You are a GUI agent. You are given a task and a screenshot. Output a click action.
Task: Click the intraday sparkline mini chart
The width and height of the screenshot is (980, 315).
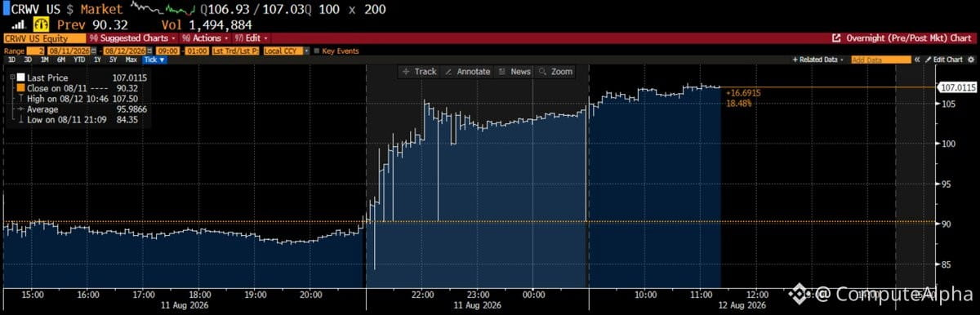point(163,9)
